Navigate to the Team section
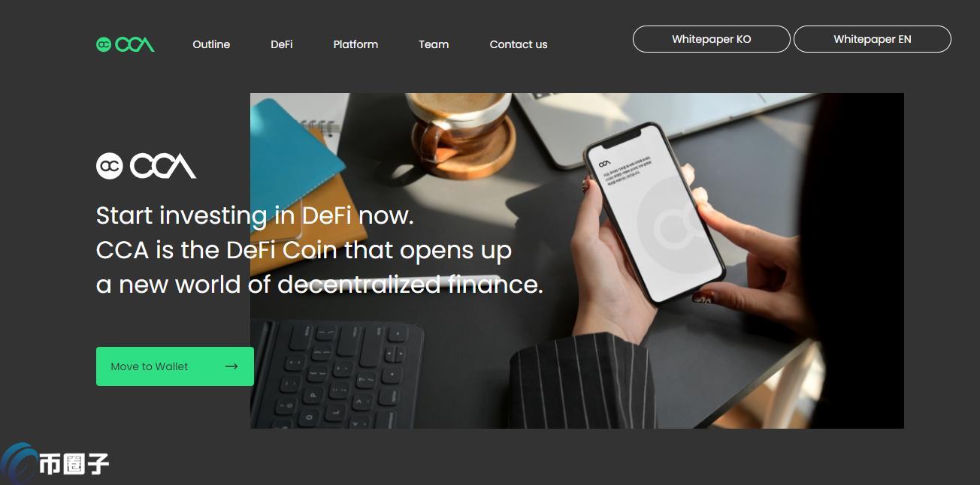 434,44
